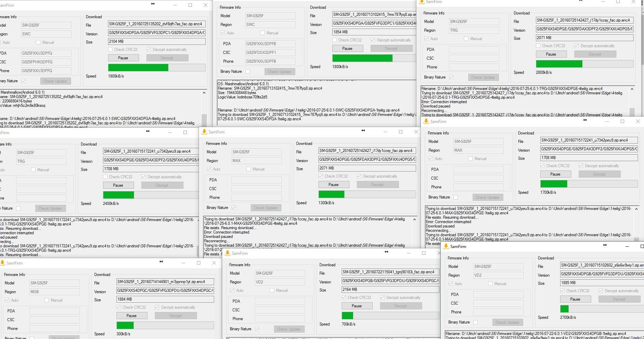The height and width of the screenshot is (339, 644).
Task: Pause download in SWC 1854 MB window
Action: click(x=347, y=49)
